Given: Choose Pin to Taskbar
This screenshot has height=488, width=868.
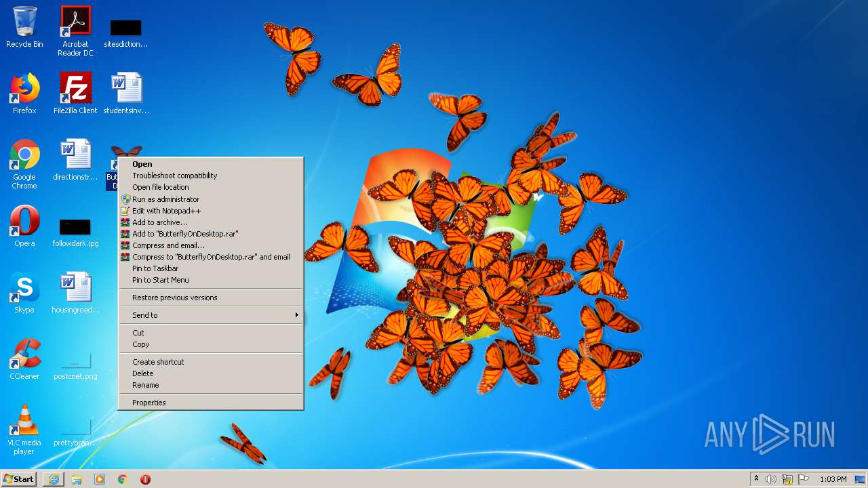Looking at the screenshot, I should click(211, 268).
